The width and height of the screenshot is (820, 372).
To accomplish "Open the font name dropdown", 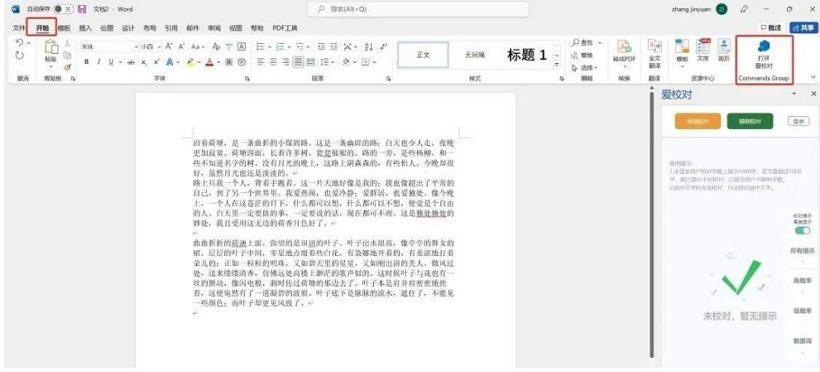I will (x=135, y=47).
